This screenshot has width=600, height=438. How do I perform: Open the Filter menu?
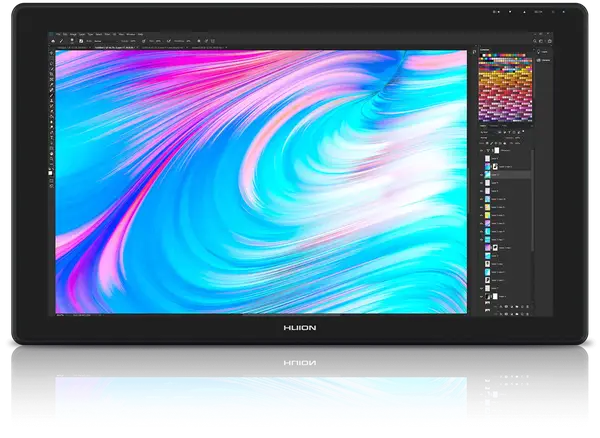107,34
